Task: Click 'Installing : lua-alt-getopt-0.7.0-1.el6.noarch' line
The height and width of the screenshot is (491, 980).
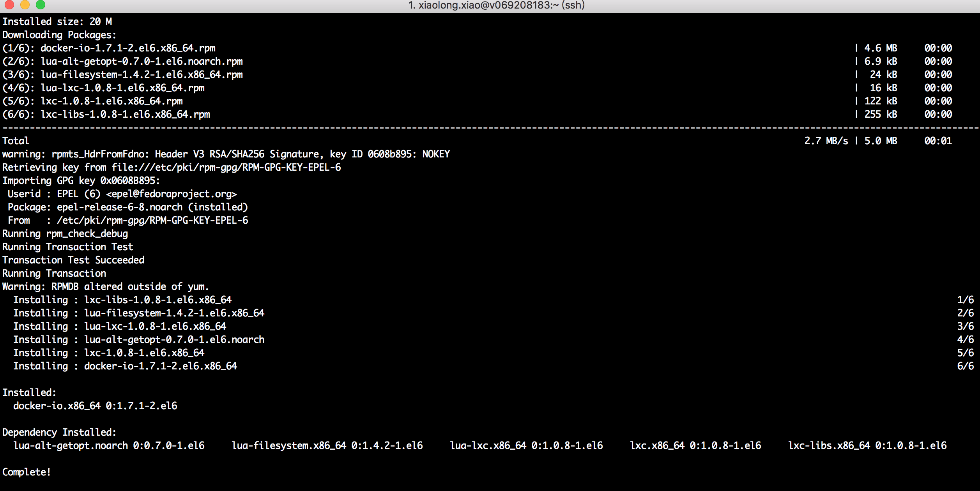Action: point(139,340)
